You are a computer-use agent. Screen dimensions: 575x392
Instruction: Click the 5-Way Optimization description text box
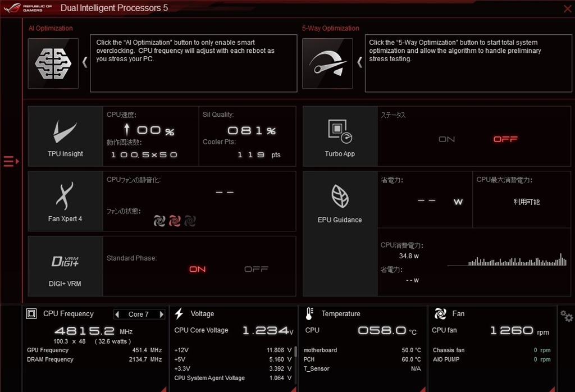click(x=468, y=63)
